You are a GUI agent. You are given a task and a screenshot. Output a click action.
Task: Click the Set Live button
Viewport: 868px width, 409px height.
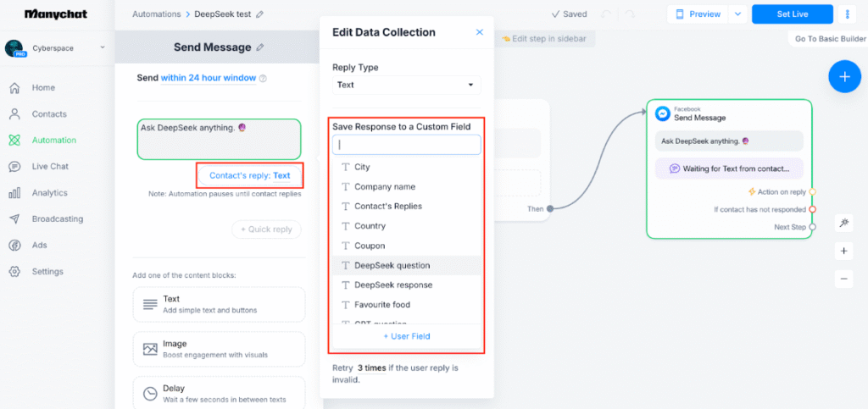click(792, 14)
